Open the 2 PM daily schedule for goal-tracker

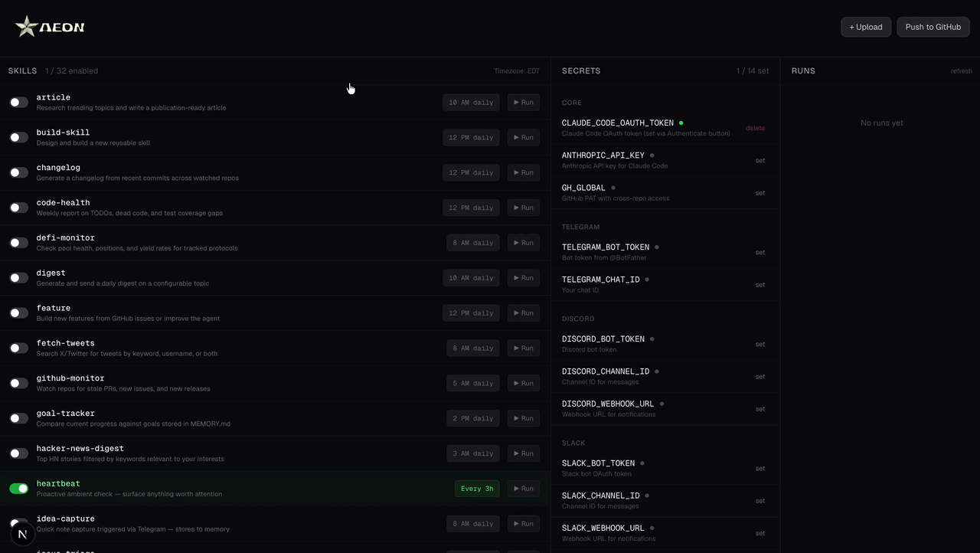pyautogui.click(x=472, y=417)
